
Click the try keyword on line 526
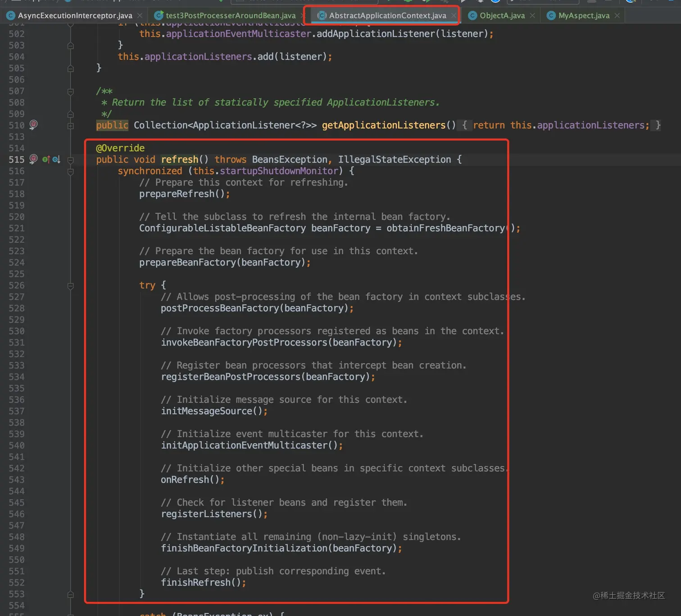coord(147,285)
